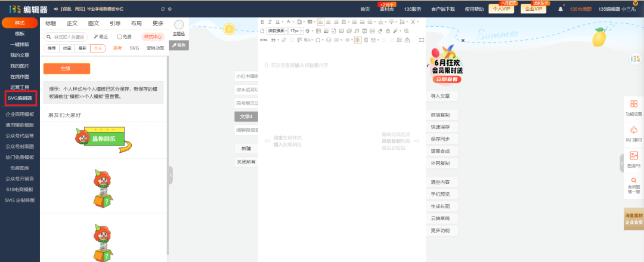Insert a video

(x=364, y=31)
